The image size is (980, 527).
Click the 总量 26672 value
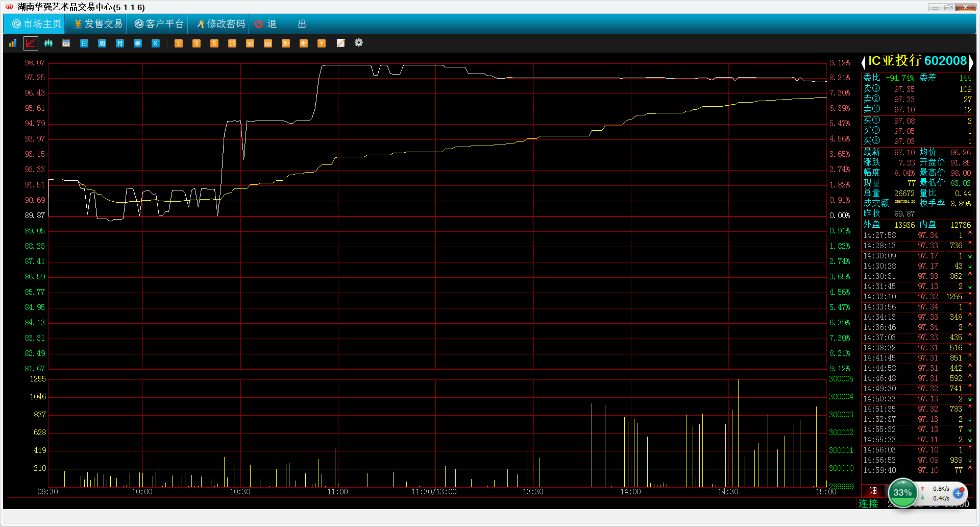[904, 194]
